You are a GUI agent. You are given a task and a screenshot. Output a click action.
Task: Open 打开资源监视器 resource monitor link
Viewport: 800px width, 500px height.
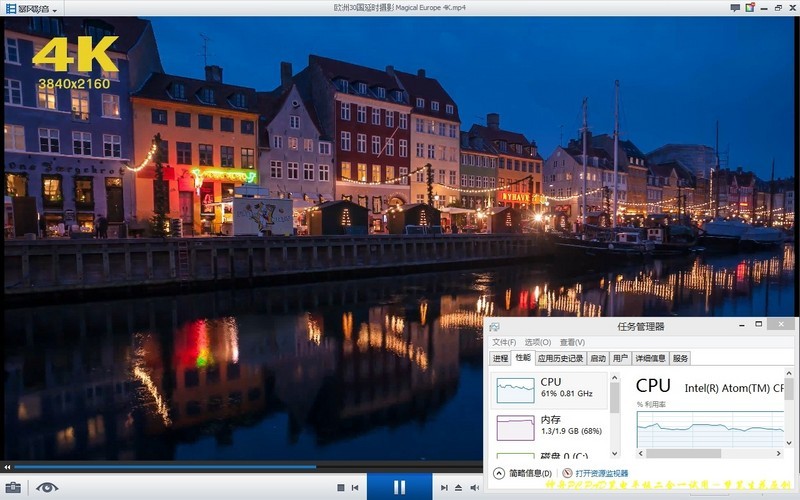pos(602,473)
